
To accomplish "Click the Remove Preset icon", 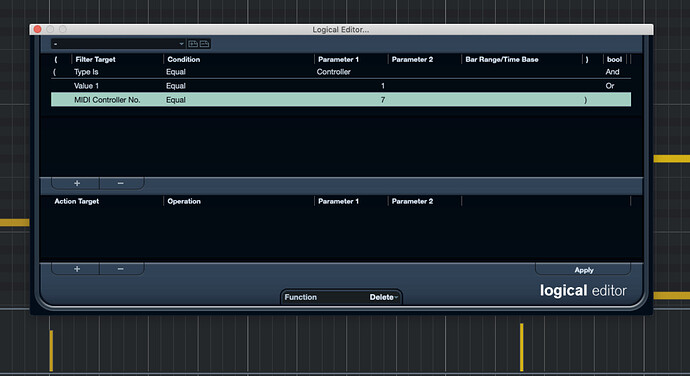I will pyautogui.click(x=205, y=44).
